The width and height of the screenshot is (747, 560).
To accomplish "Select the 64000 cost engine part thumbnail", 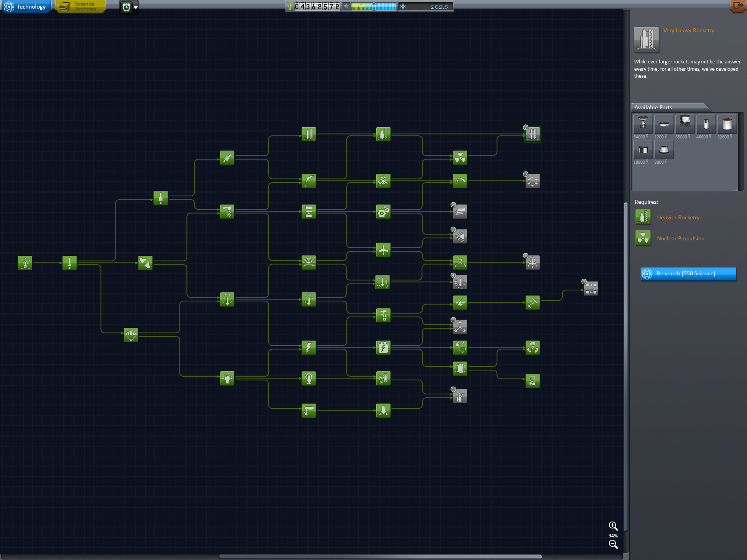I will (x=643, y=124).
